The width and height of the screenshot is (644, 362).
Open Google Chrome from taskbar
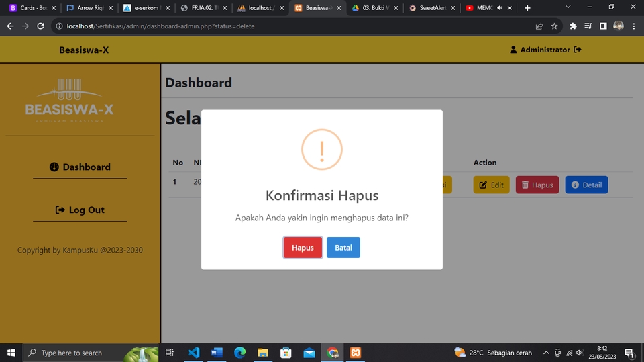click(x=332, y=353)
